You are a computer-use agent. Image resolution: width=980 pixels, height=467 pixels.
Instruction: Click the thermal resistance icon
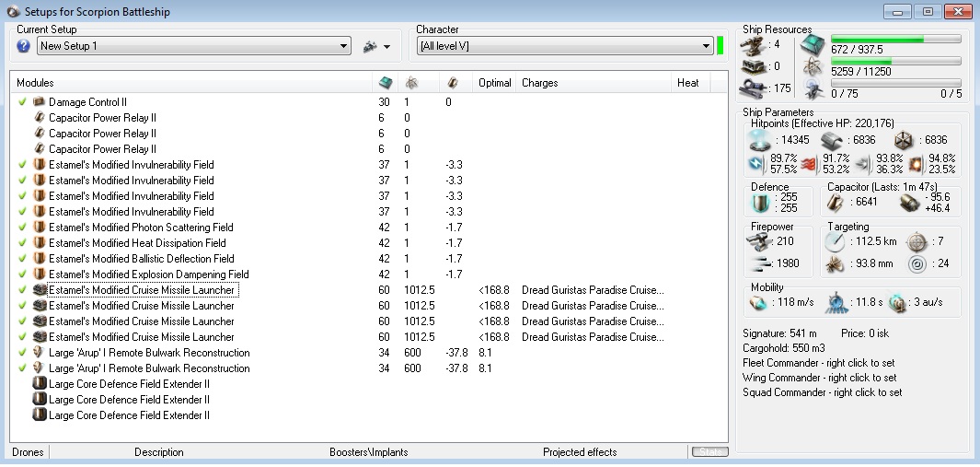809,164
